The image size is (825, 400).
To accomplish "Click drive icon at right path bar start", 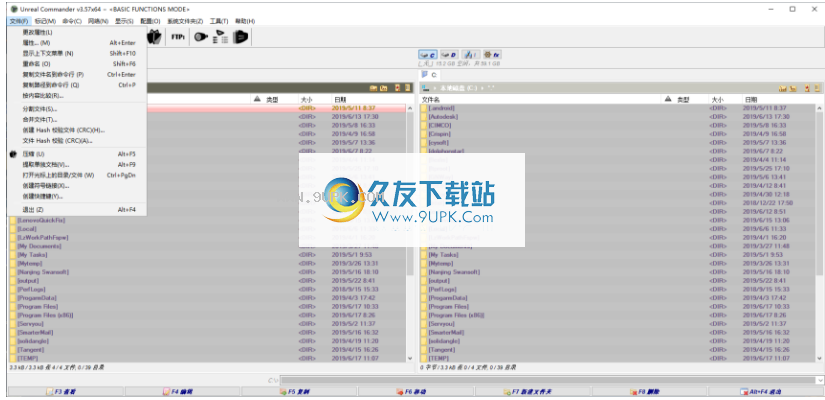I will click(x=426, y=88).
